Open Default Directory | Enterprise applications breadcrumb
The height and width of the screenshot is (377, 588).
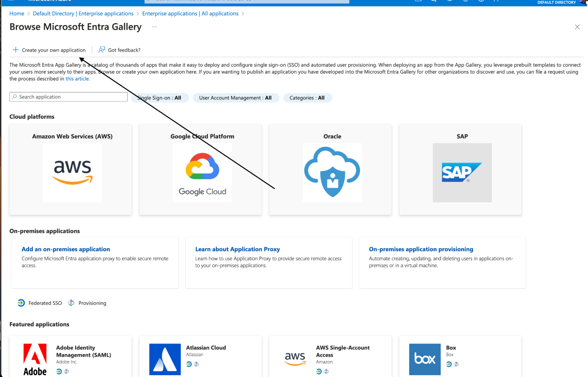pyautogui.click(x=83, y=14)
